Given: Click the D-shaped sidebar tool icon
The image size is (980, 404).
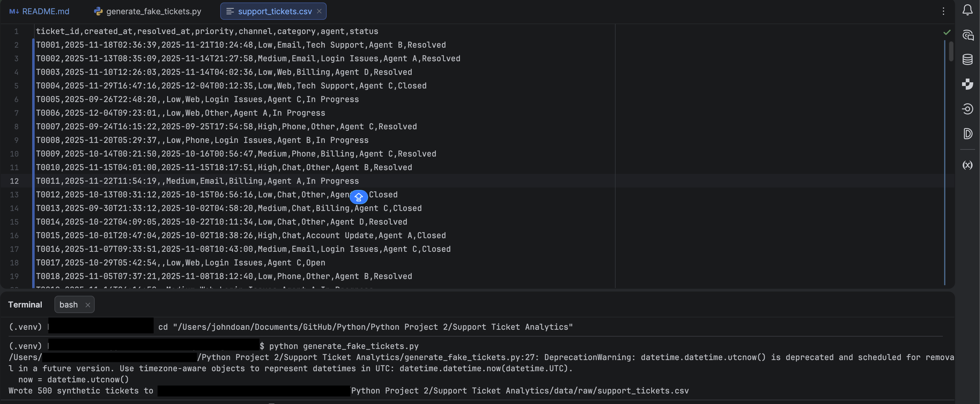Looking at the screenshot, I should [968, 134].
